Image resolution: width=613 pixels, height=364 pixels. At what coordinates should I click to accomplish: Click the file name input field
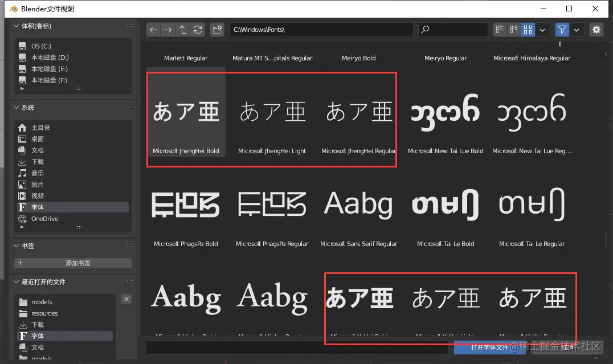point(297,347)
